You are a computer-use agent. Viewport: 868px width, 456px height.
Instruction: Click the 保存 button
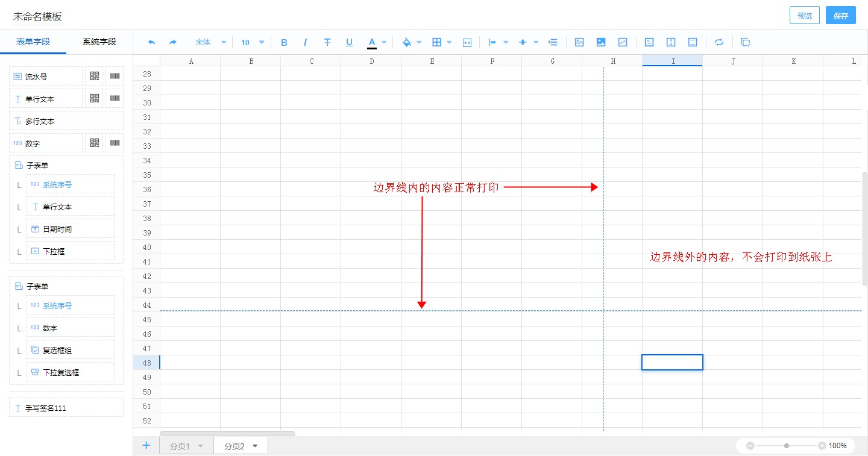(840, 15)
